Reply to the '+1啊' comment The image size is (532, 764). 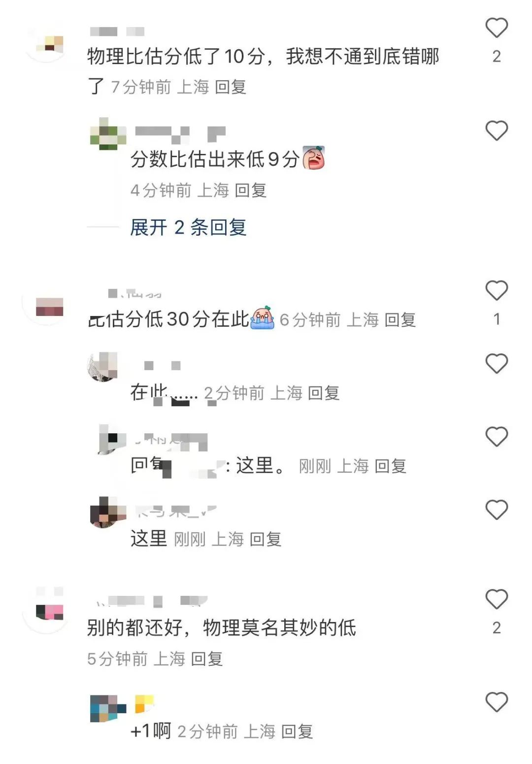point(297,731)
